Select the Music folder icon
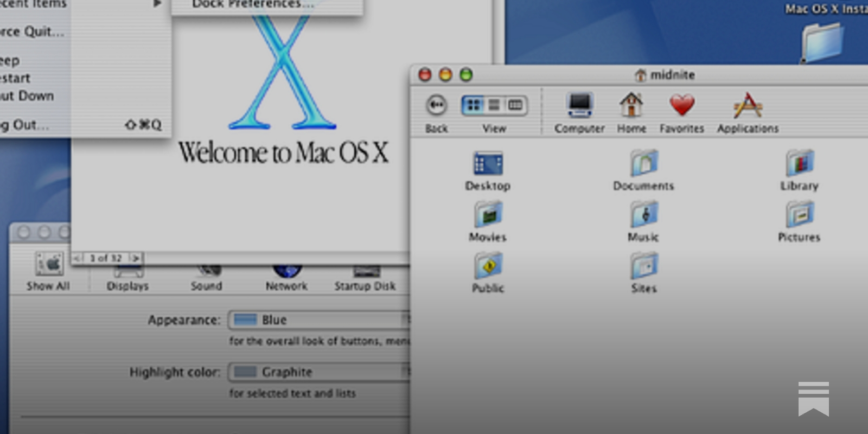 (644, 214)
